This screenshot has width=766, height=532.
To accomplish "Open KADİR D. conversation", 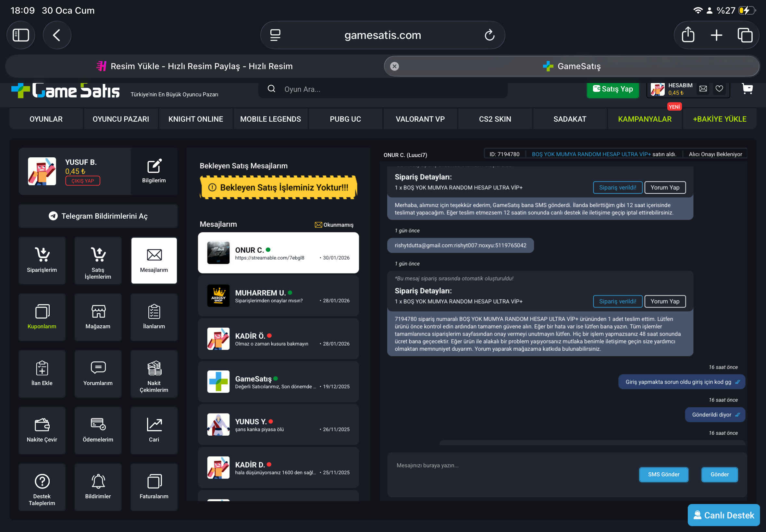I will [278, 468].
